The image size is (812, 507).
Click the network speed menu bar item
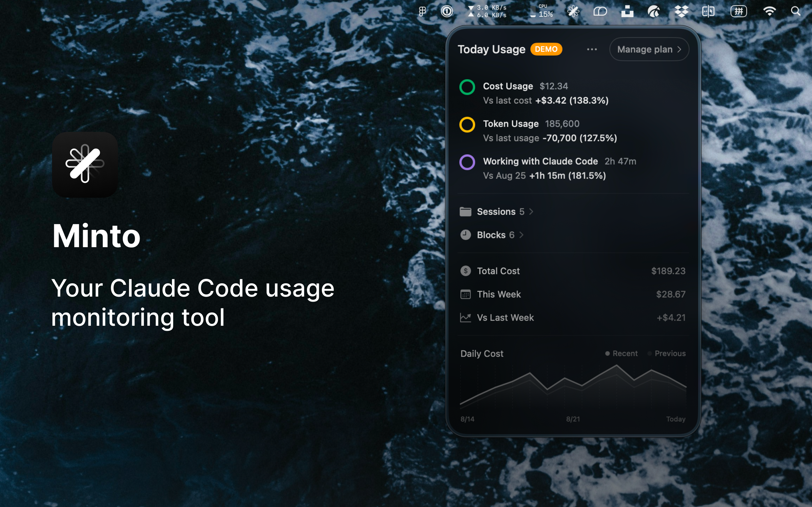coord(487,12)
